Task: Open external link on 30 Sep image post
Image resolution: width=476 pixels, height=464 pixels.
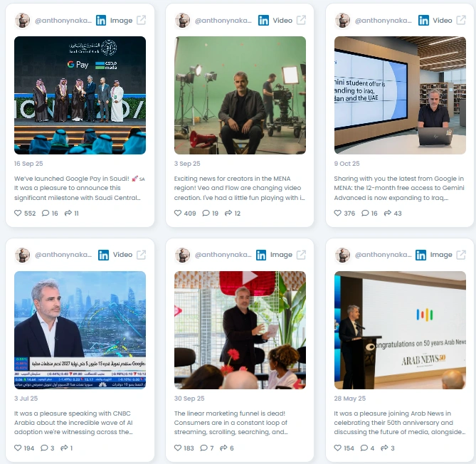Action: [x=301, y=255]
